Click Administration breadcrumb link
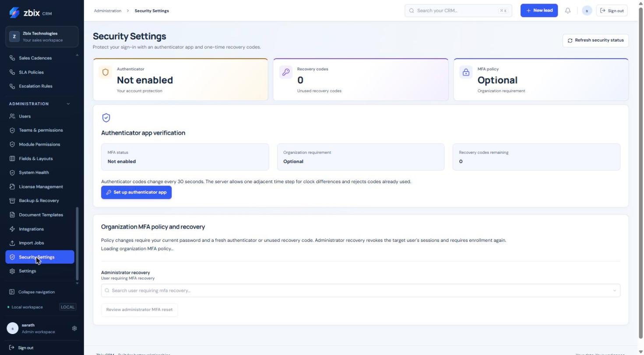Screen dimensions: 644x355 point(108,10)
